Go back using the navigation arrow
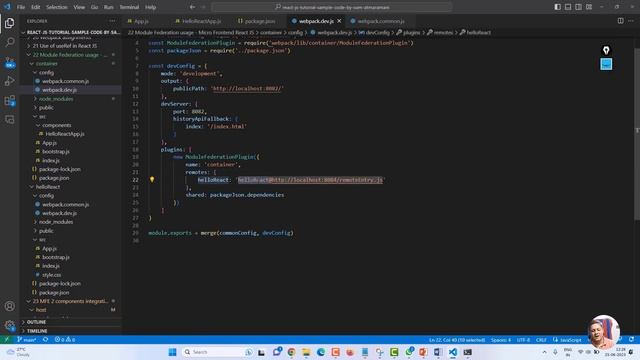 [192, 7]
